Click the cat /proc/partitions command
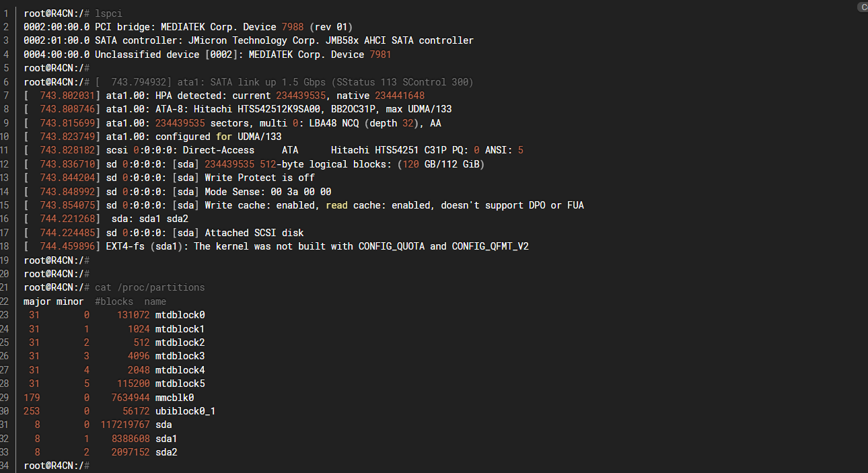Viewport: 868px width, 473px height. click(149, 287)
